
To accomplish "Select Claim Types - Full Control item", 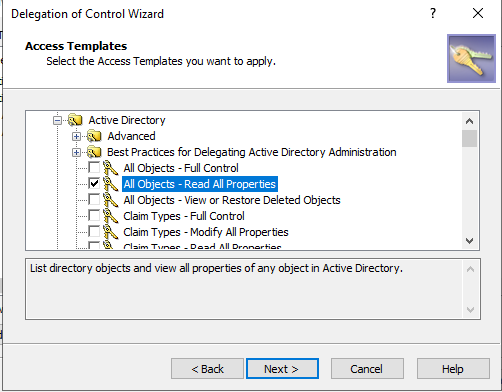I will [x=184, y=216].
